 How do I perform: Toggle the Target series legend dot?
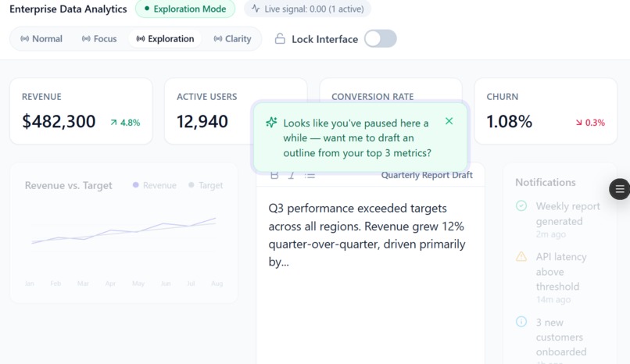pyautogui.click(x=192, y=185)
